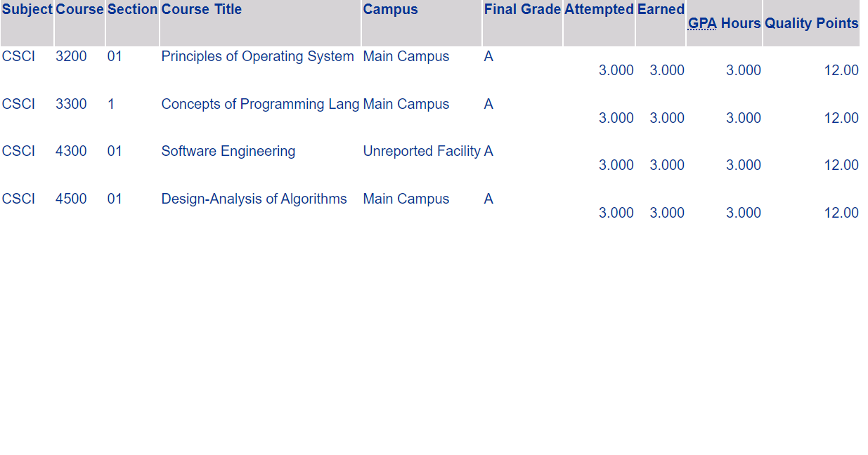Click the Earned column header
The image size is (868, 455).
point(661,10)
